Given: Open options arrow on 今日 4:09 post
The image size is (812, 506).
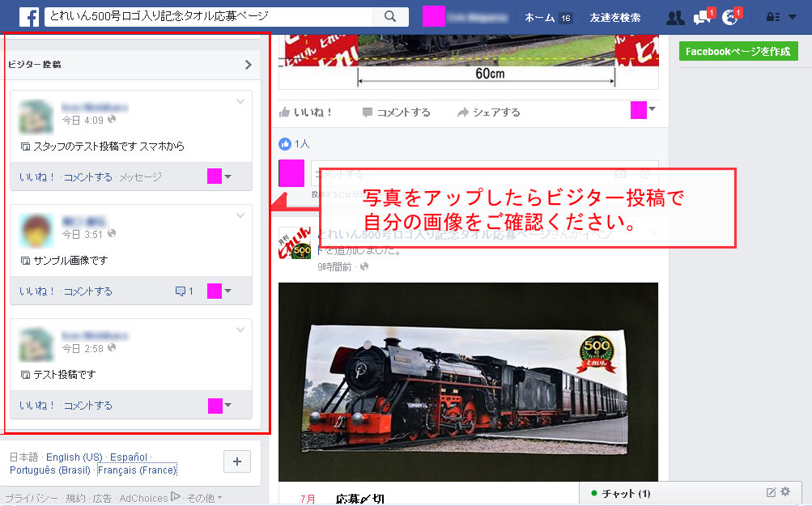Looking at the screenshot, I should point(240,102).
